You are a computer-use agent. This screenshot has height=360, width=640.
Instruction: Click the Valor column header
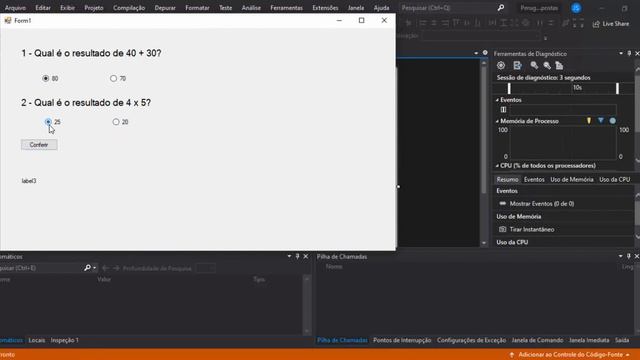coord(104,280)
